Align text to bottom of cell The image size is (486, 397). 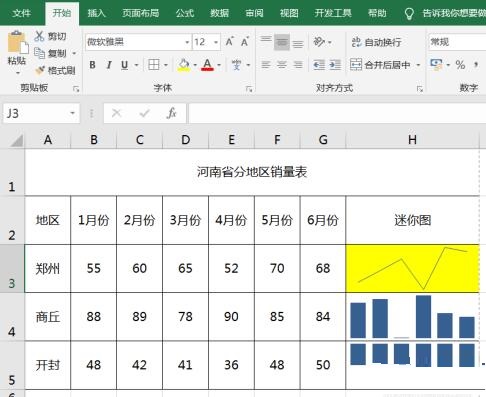(x=298, y=43)
